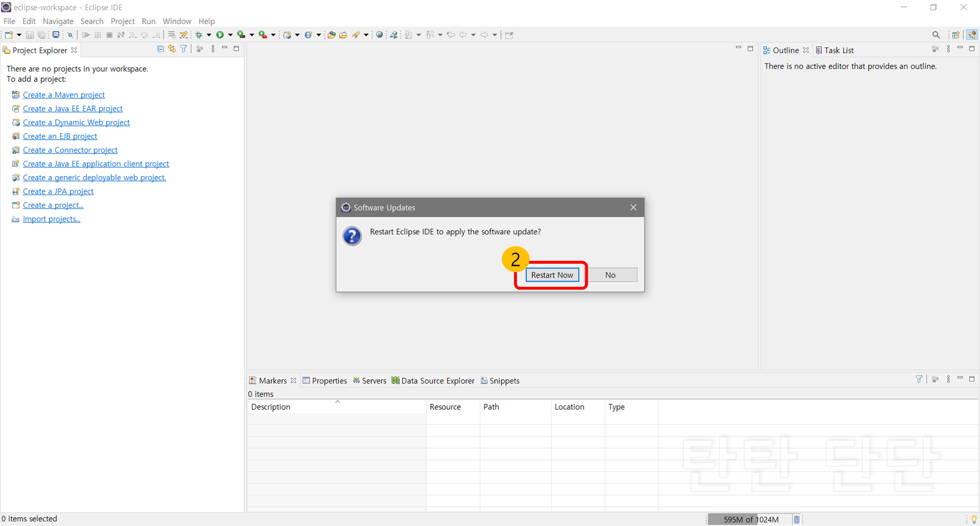Click the Step Return icon

[156, 35]
